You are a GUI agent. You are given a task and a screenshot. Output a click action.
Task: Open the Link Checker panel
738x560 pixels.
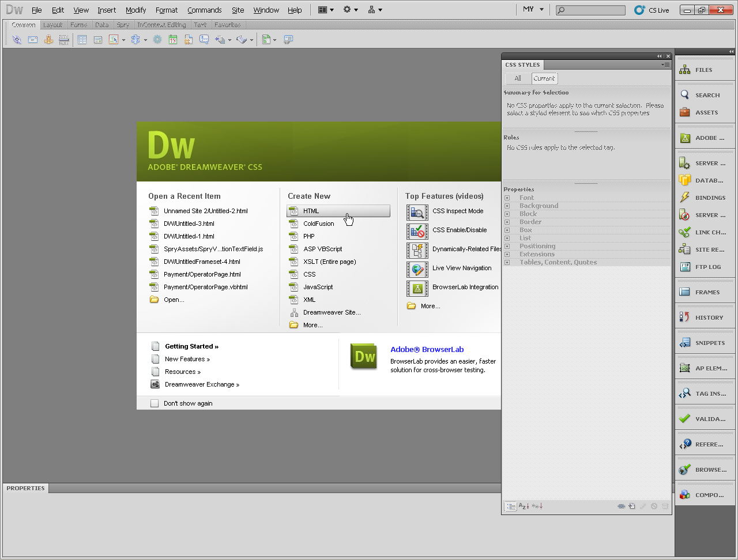click(x=685, y=232)
